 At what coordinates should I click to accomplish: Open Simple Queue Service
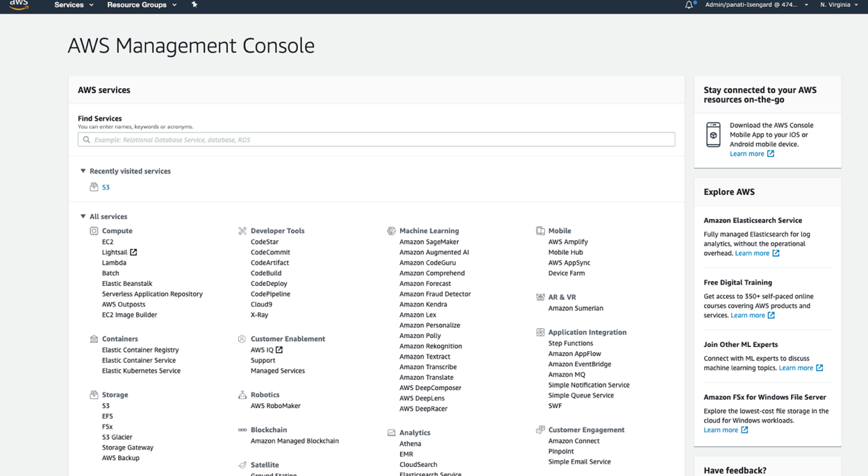(581, 396)
